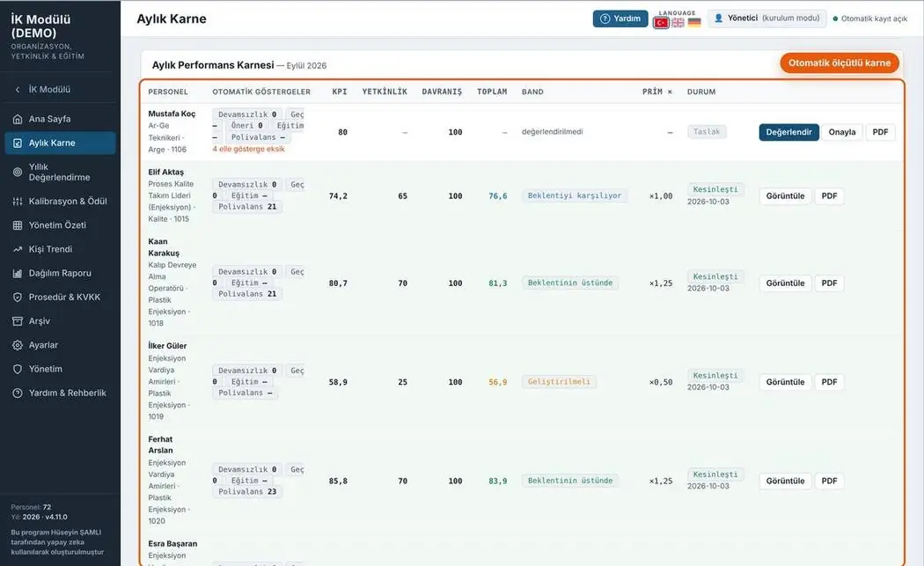This screenshot has height=566, width=924.
Task: Click the Arşiv archive box icon
Action: pos(18,321)
